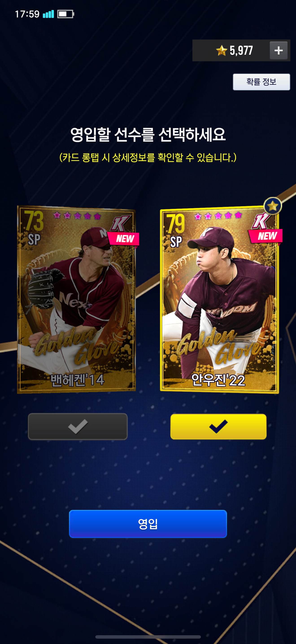Tap the star badge on 안우진'22 card

[x=272, y=206]
